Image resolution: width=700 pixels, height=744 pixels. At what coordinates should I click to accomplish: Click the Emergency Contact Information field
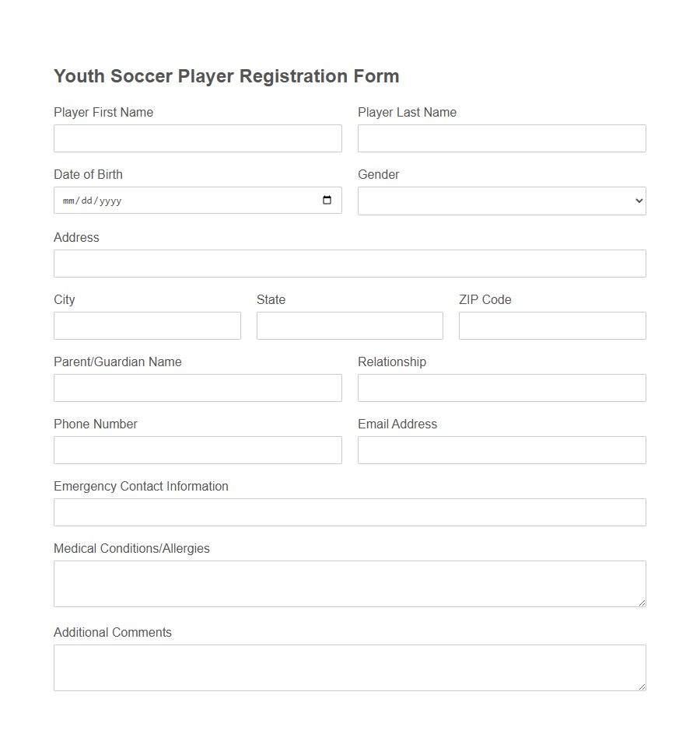[x=349, y=512]
